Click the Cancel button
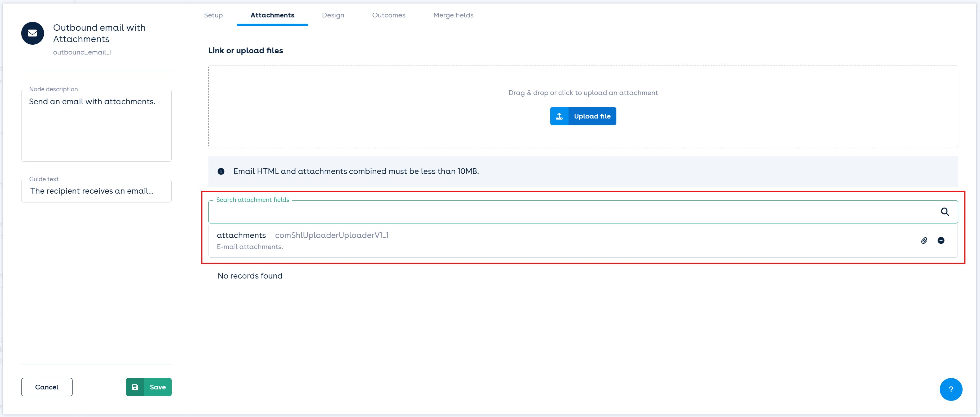This screenshot has height=417, width=980. pyautogui.click(x=47, y=387)
